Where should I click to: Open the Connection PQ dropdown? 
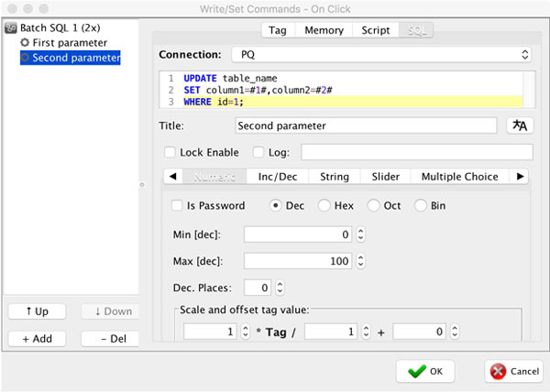(381, 55)
